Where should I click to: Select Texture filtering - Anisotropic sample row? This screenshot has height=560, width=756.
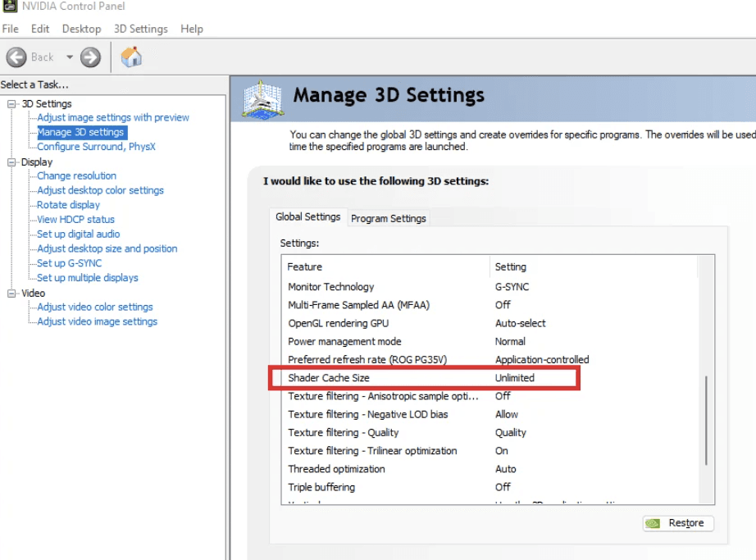[490, 396]
